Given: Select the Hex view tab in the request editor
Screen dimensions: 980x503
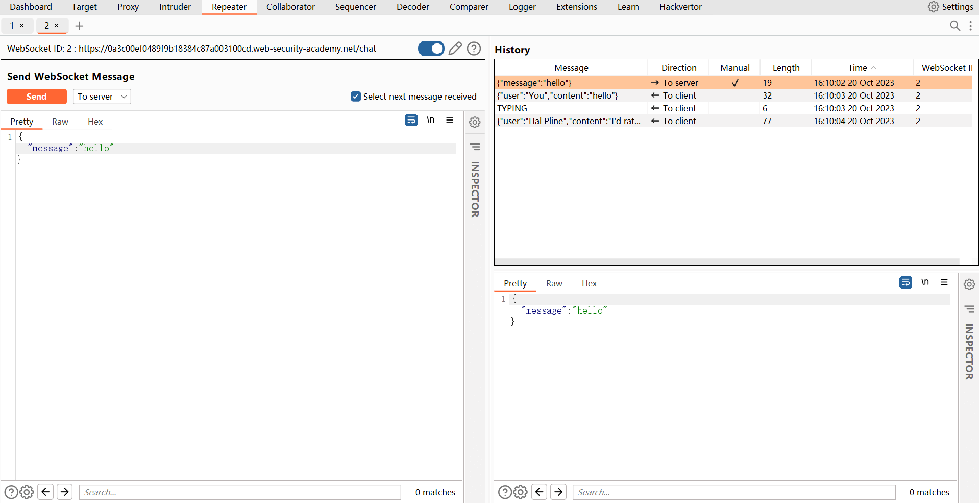Looking at the screenshot, I should (95, 122).
